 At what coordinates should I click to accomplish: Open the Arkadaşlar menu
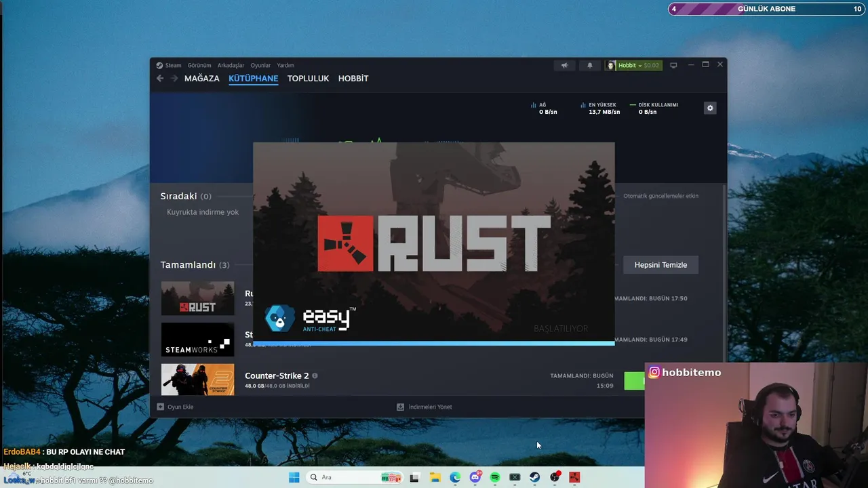click(231, 66)
